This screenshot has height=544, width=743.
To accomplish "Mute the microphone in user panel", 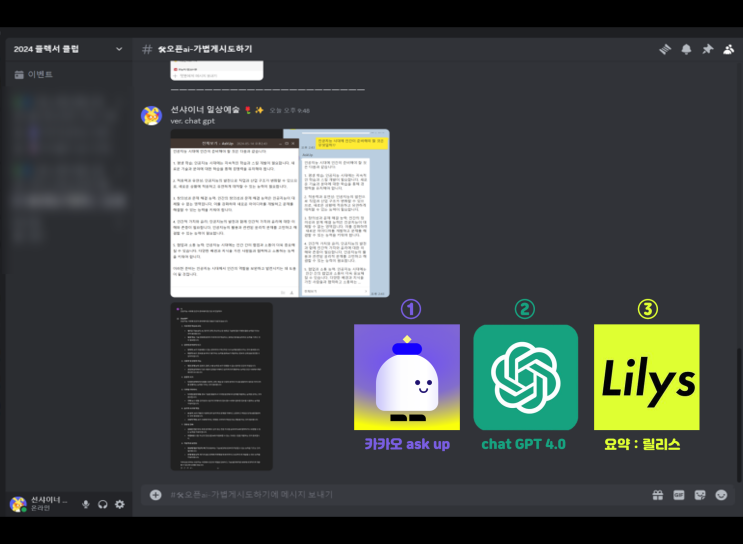I will point(86,504).
